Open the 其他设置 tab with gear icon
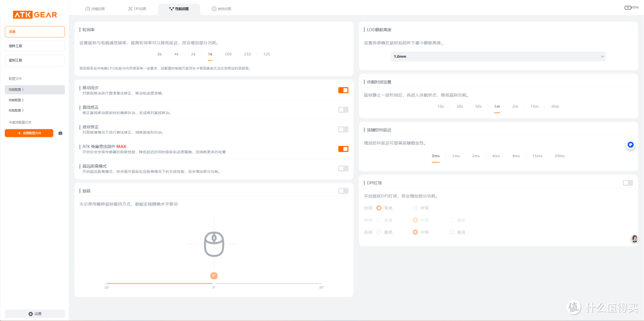 (221, 8)
